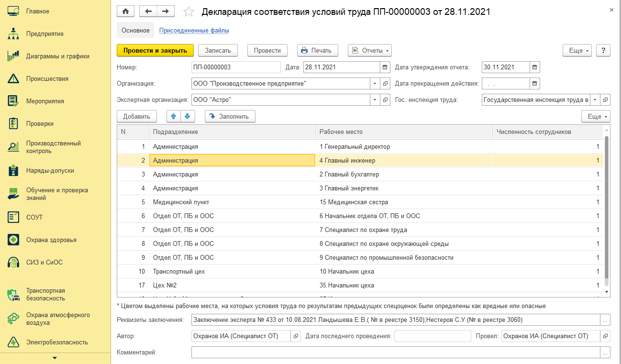Sort by the Численность сотрудников column header
621x364 pixels.
(548, 132)
